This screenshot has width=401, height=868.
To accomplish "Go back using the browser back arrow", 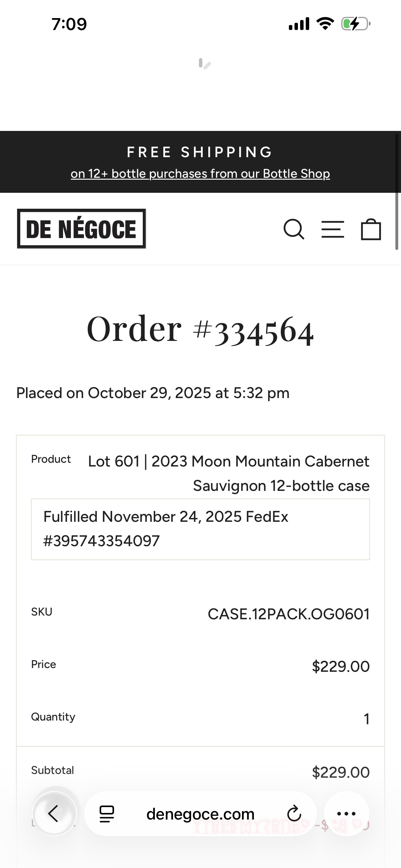I will click(x=54, y=813).
